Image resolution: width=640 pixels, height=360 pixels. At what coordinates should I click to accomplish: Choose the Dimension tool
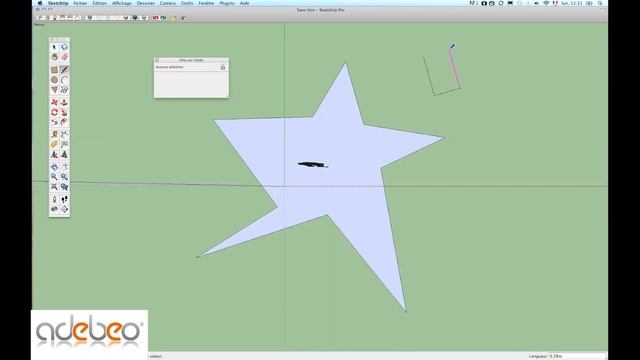(x=64, y=135)
